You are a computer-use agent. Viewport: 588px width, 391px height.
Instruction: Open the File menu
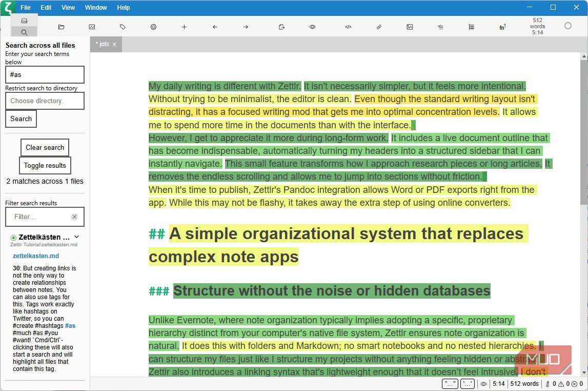26,8
